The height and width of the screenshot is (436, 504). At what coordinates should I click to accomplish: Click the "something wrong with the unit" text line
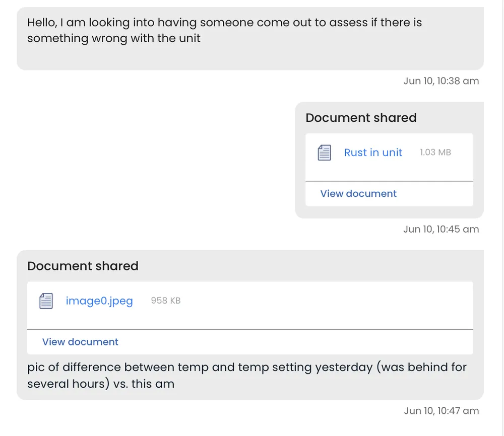coord(114,39)
